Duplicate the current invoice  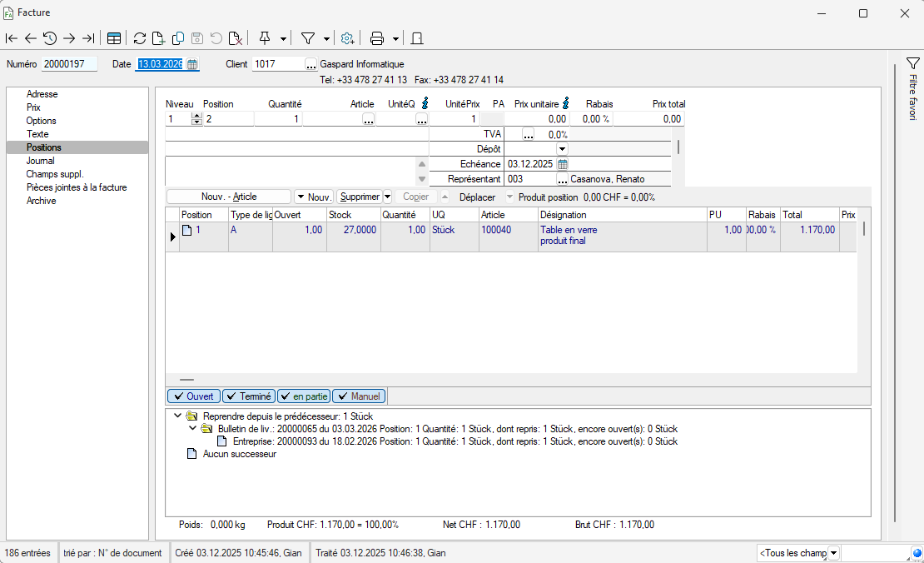pos(178,38)
